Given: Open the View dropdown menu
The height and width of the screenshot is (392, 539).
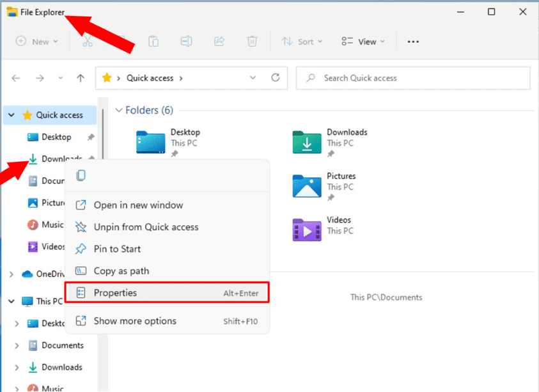Looking at the screenshot, I should click(363, 42).
